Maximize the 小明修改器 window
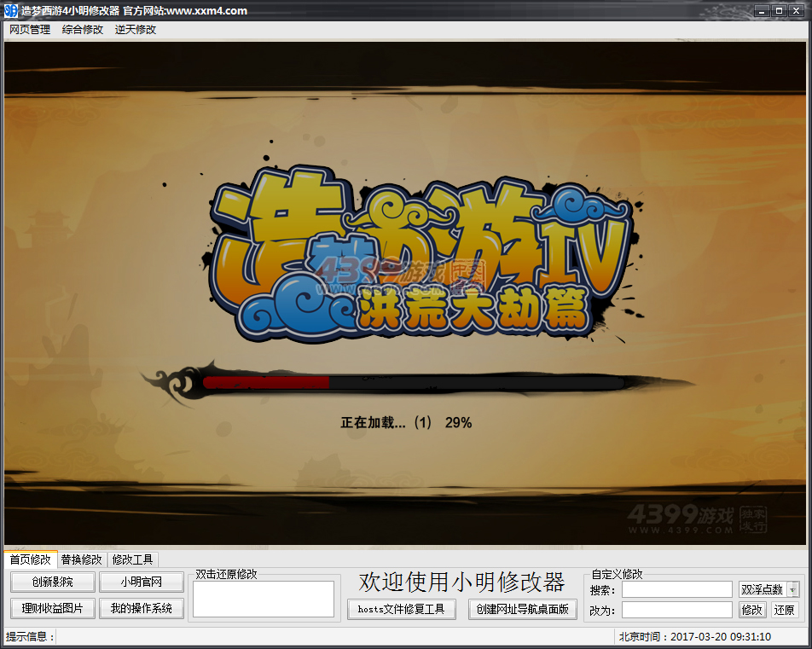 pyautogui.click(x=779, y=10)
